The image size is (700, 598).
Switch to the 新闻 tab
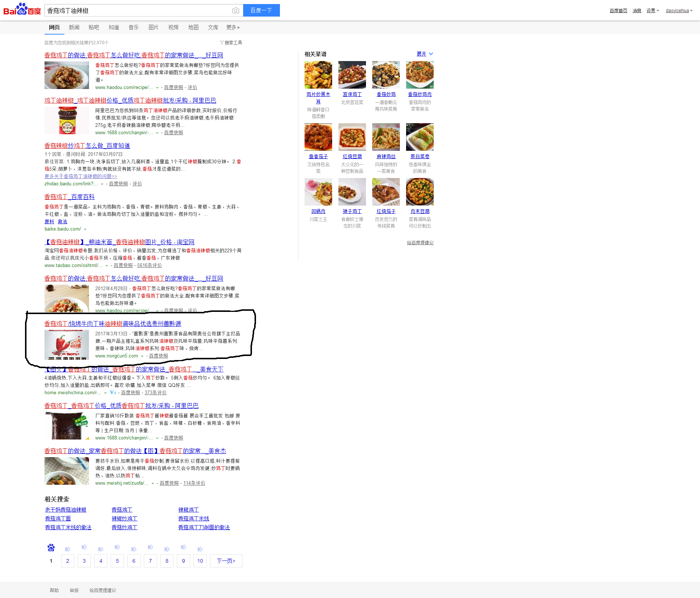pyautogui.click(x=74, y=27)
